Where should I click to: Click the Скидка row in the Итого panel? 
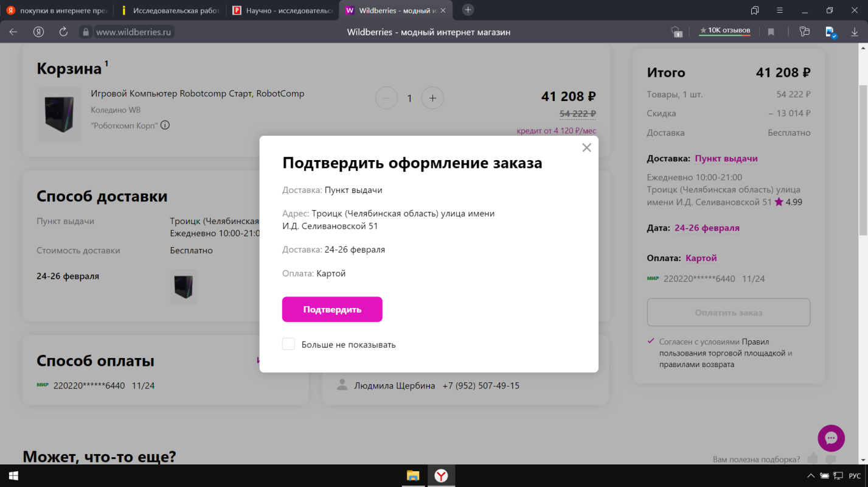pos(729,113)
